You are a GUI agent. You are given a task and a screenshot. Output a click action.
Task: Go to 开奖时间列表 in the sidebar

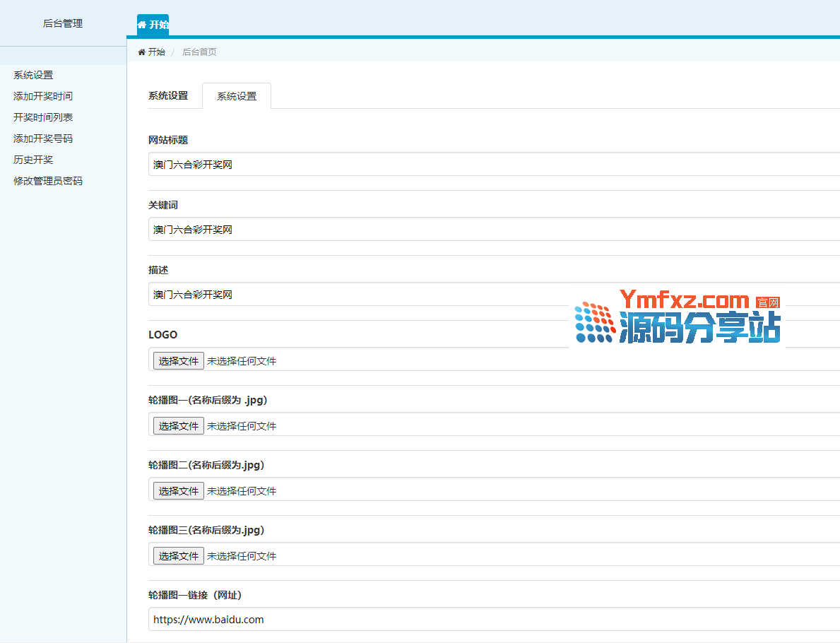click(x=43, y=117)
